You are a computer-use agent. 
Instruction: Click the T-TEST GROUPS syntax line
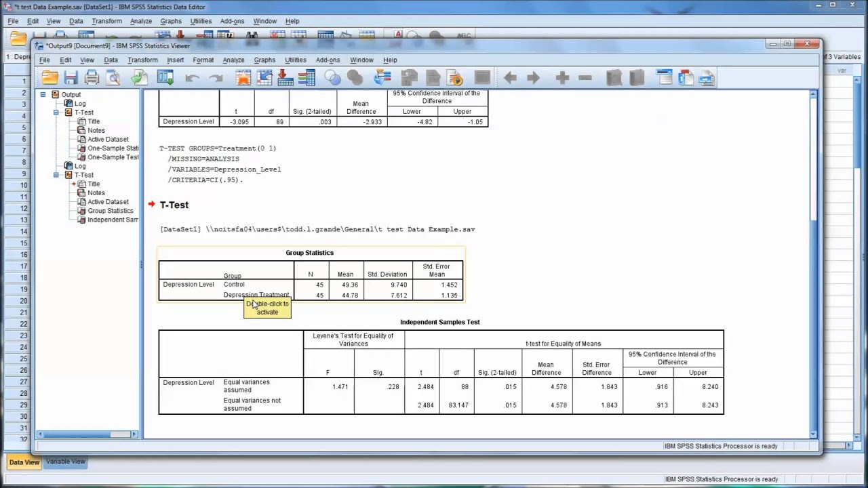(x=218, y=148)
